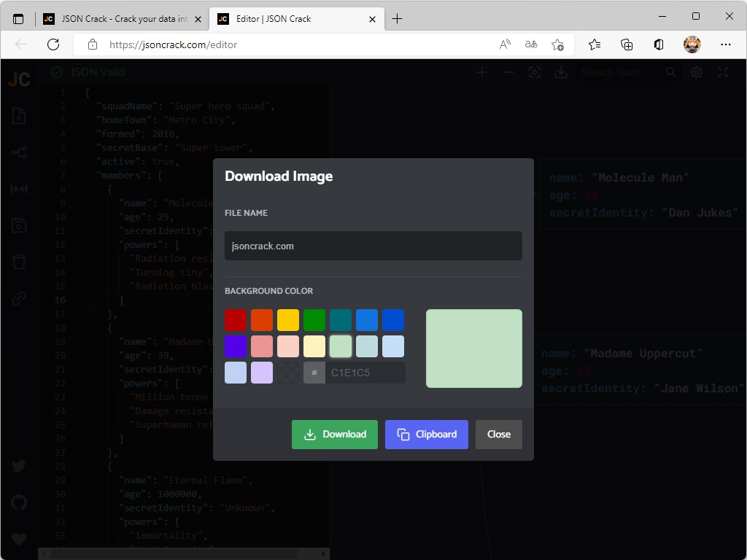Refresh the page

[53, 44]
